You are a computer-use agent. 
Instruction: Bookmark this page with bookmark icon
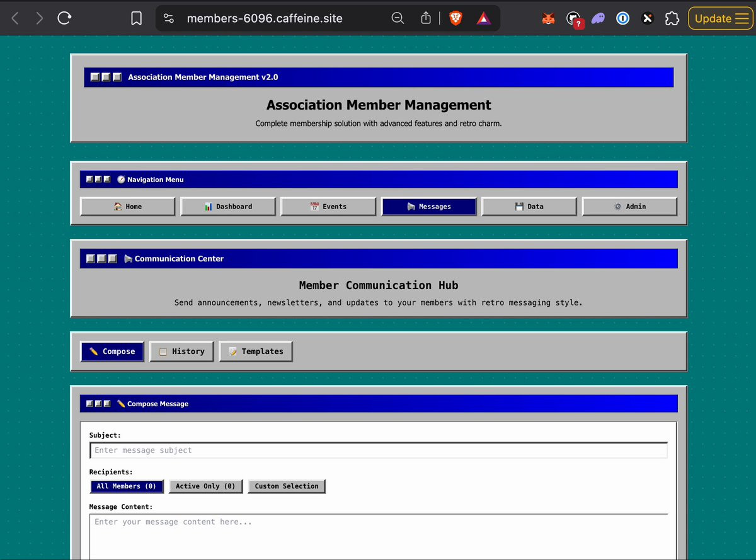136,18
